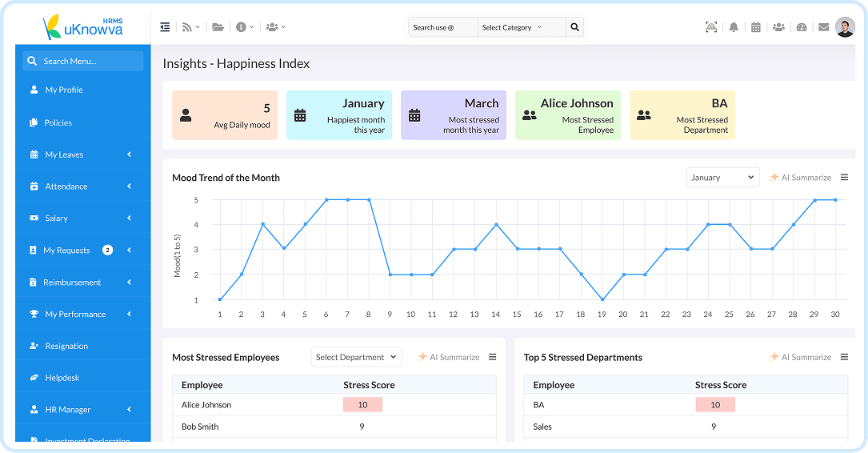Open the Select Department dropdown
Screen dimensions: 868x453
(x=357, y=357)
